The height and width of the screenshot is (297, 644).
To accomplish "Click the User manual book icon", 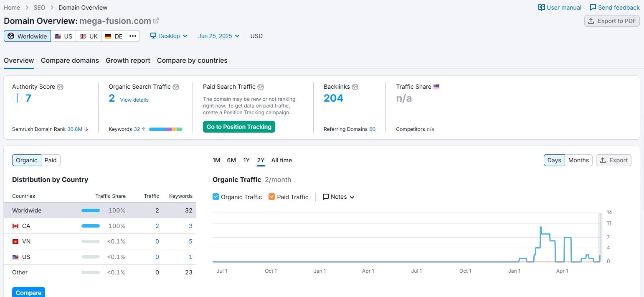I will (x=541, y=8).
